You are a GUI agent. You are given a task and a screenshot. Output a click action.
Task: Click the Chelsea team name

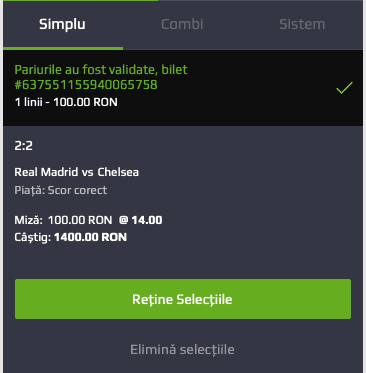coord(118,172)
